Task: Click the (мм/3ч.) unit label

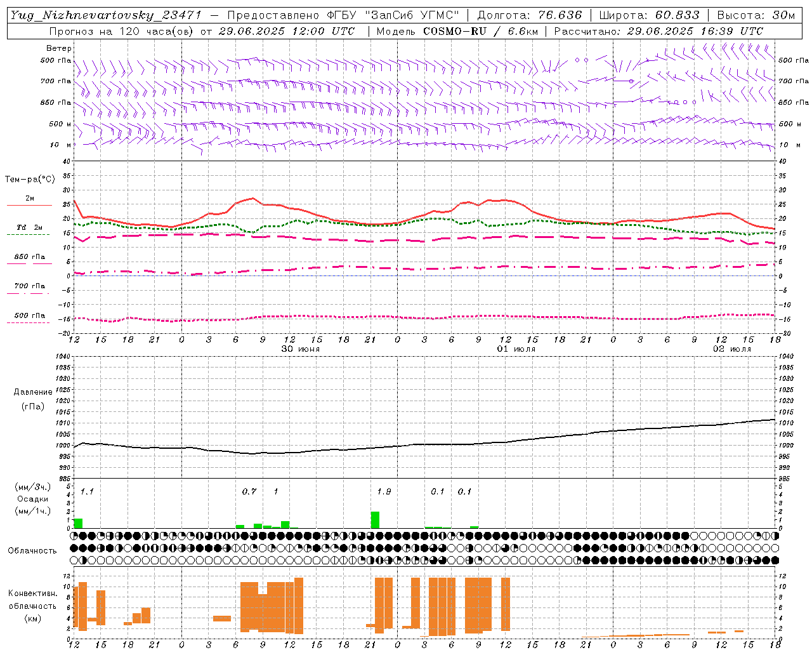Action: point(33,487)
